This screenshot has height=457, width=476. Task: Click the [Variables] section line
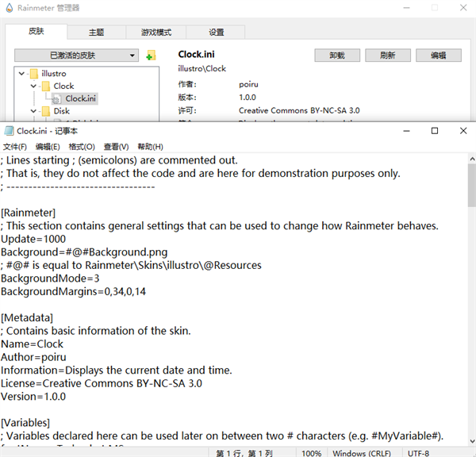(x=25, y=423)
